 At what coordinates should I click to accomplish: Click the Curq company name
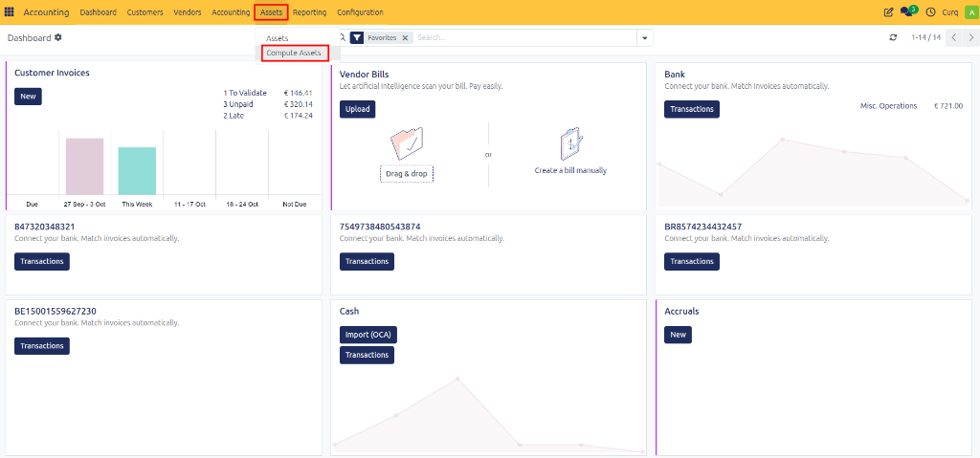(x=950, y=11)
